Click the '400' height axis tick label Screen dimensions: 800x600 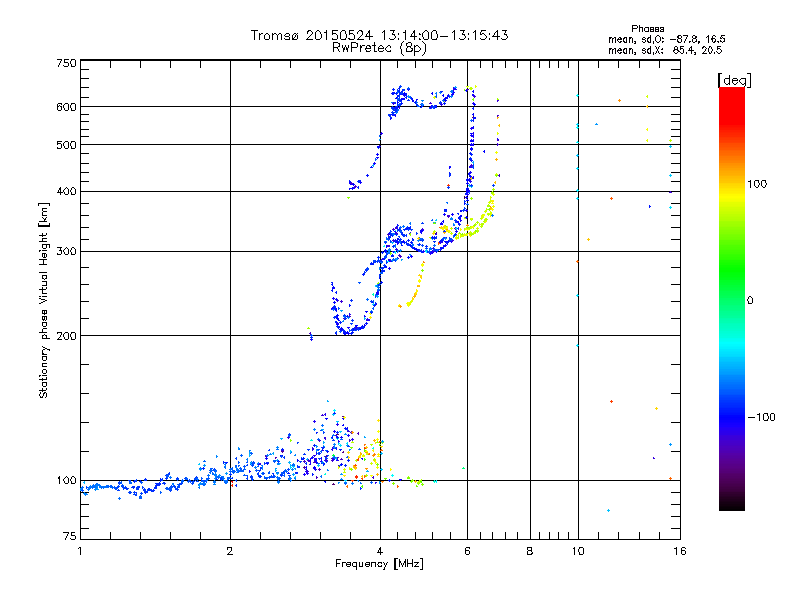pyautogui.click(x=66, y=191)
